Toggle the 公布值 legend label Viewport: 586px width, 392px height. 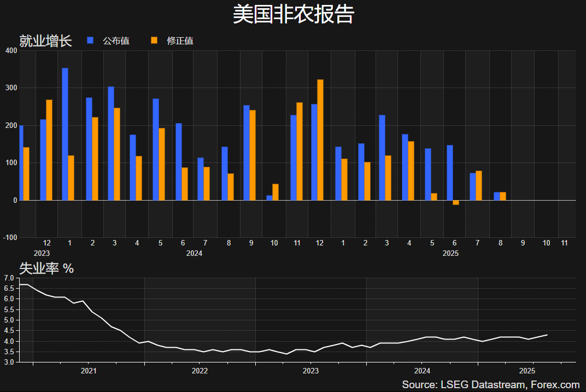tap(116, 41)
